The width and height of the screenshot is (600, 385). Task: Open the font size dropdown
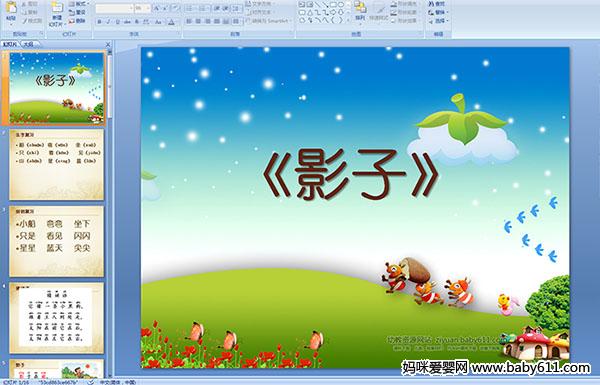coord(143,8)
